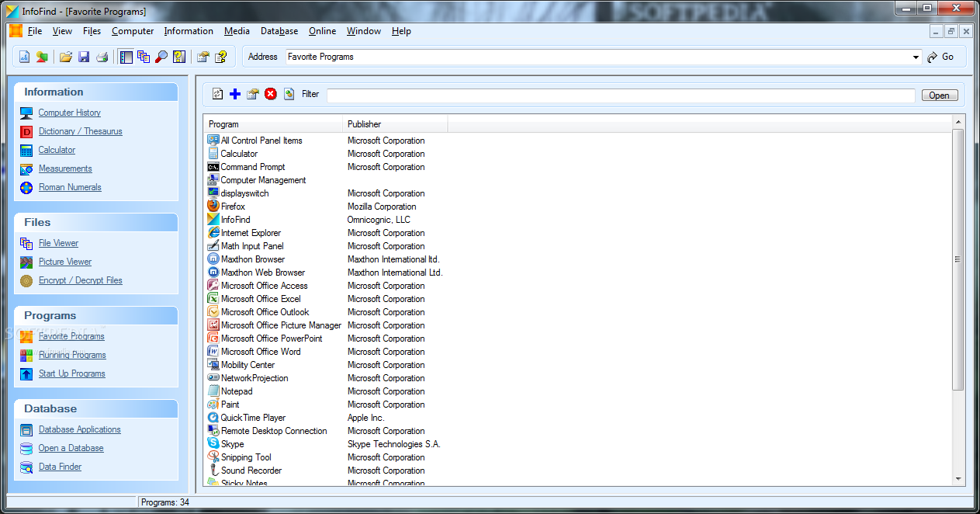Screen dimensions: 980x514
Task: Open the Computer History link
Action: pos(70,113)
